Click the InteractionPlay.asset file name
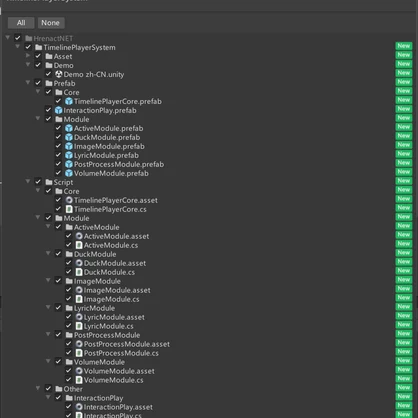This screenshot has width=418, height=418. pyautogui.click(x=118, y=407)
